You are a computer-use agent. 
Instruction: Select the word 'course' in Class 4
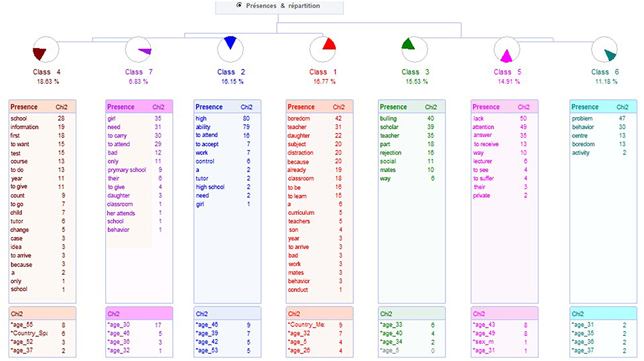tap(19, 161)
